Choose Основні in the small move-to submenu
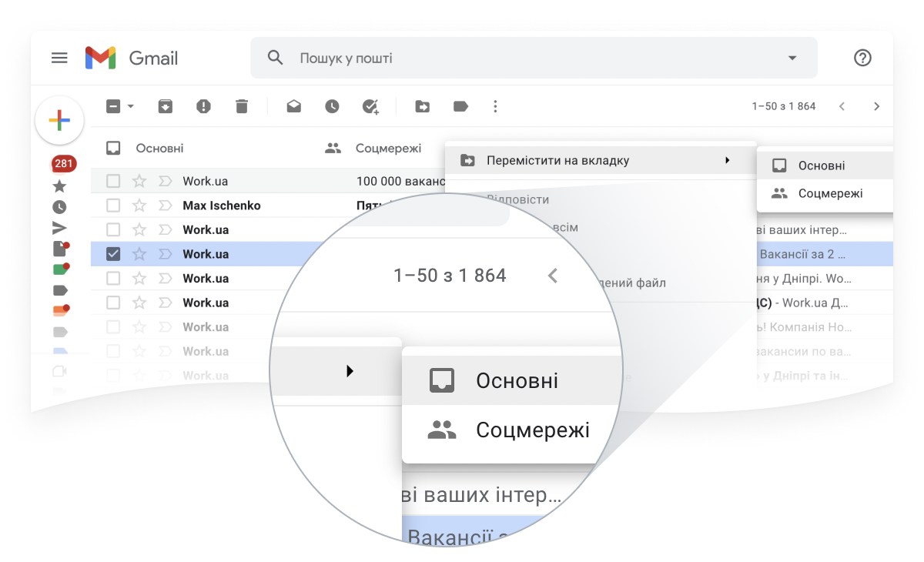This screenshot has height=562, width=924. (x=825, y=166)
